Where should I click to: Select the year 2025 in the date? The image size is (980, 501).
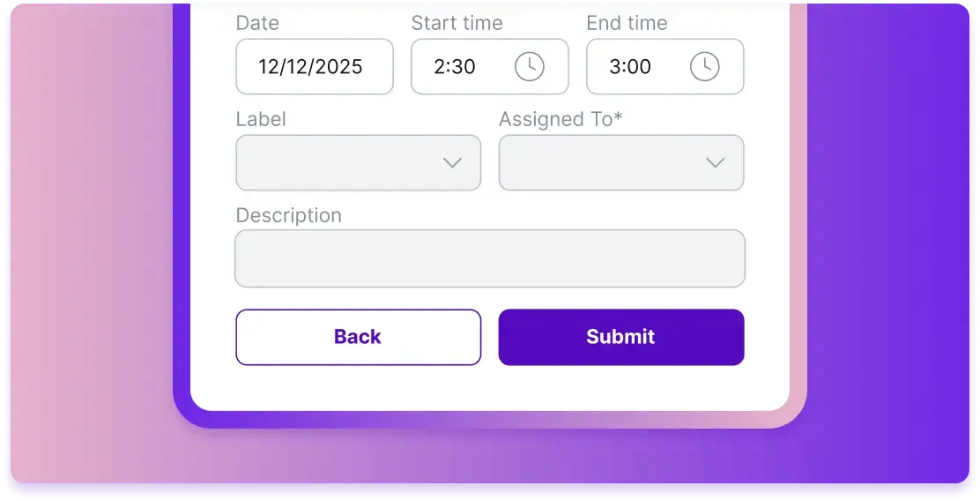(338, 67)
